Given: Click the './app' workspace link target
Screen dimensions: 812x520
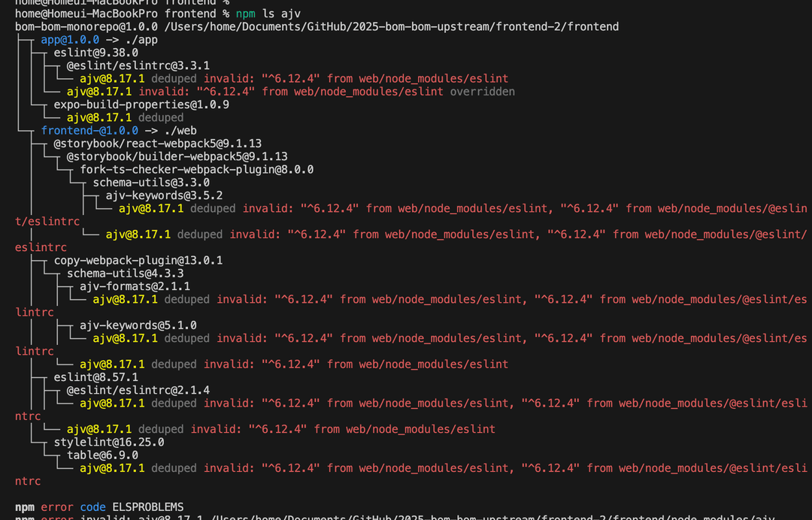Looking at the screenshot, I should (141, 40).
